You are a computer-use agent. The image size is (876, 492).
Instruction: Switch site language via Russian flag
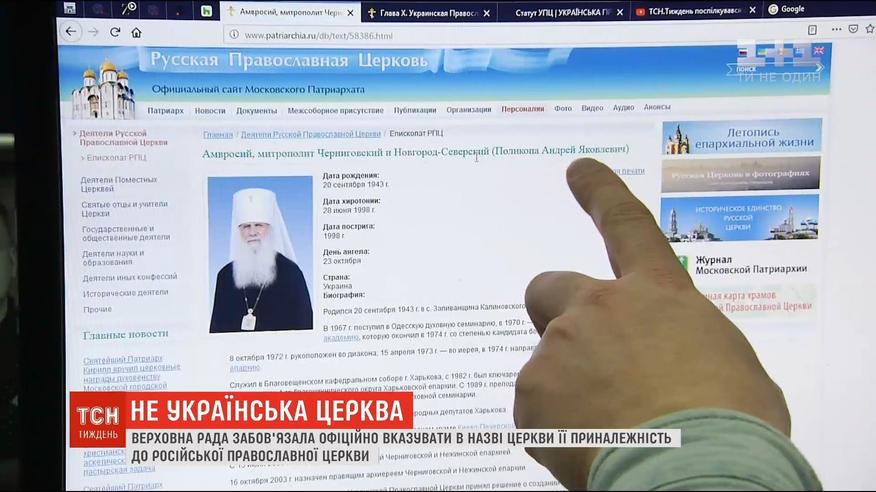(x=743, y=52)
